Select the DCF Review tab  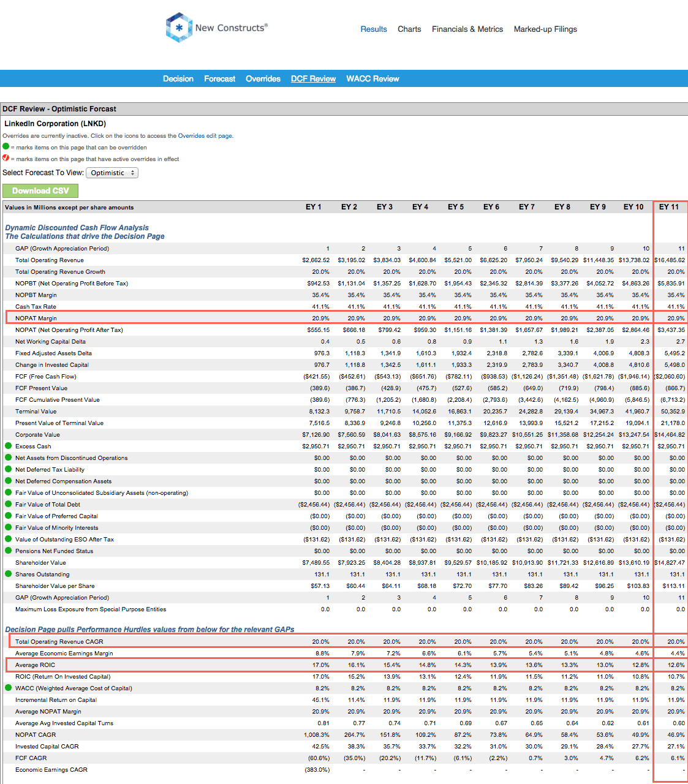coord(314,78)
